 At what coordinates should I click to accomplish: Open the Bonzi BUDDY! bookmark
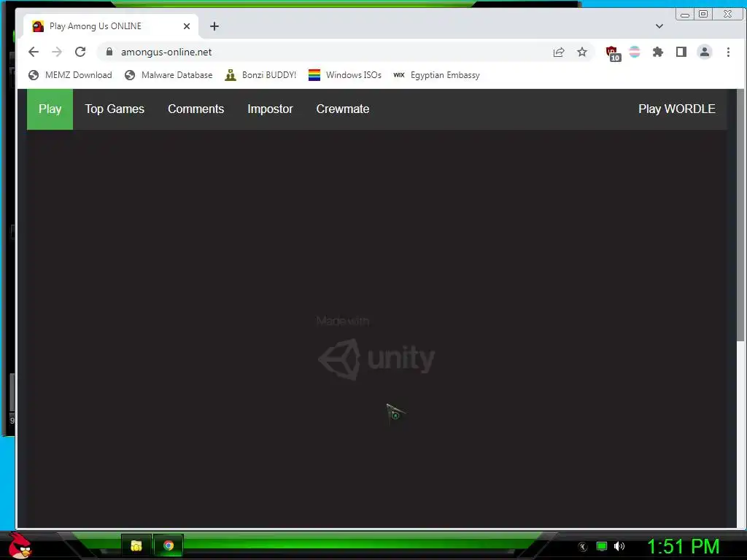(260, 75)
